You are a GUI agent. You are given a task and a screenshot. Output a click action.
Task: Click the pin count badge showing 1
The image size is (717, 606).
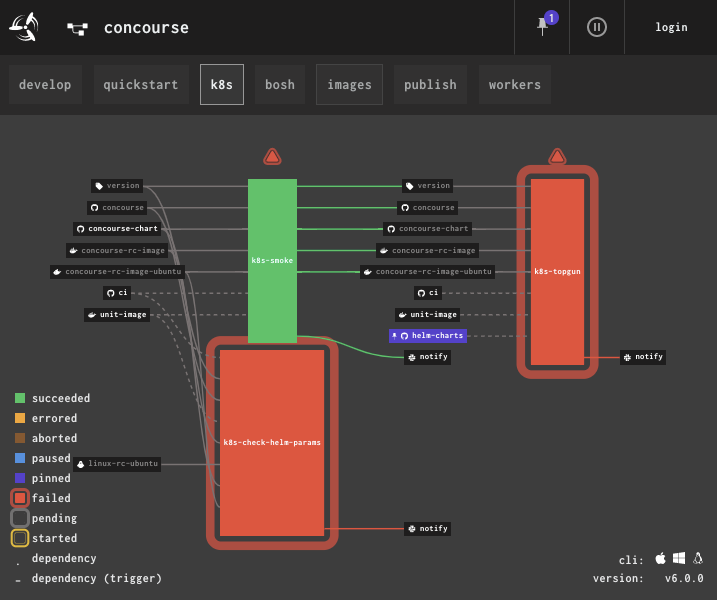click(x=551, y=18)
